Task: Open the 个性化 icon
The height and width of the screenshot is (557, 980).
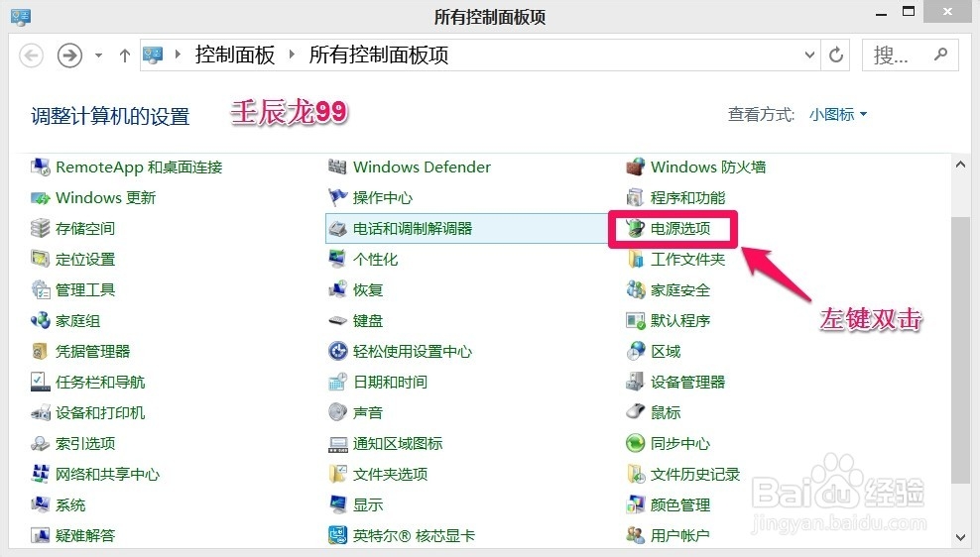Action: click(x=337, y=259)
